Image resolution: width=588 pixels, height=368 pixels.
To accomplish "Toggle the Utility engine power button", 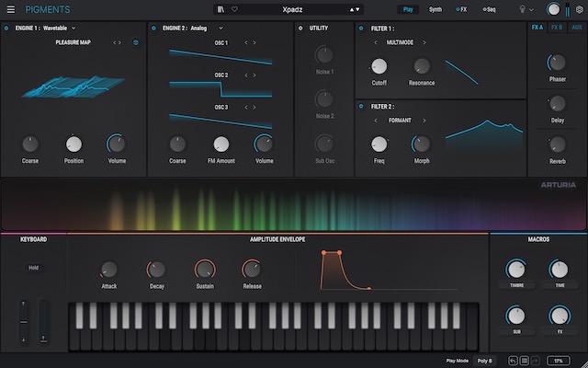I will pyautogui.click(x=300, y=29).
